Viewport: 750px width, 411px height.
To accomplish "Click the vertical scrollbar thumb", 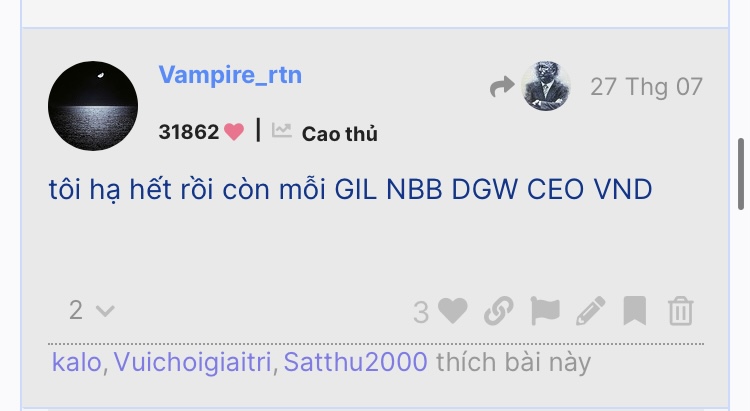I will pos(741,174).
